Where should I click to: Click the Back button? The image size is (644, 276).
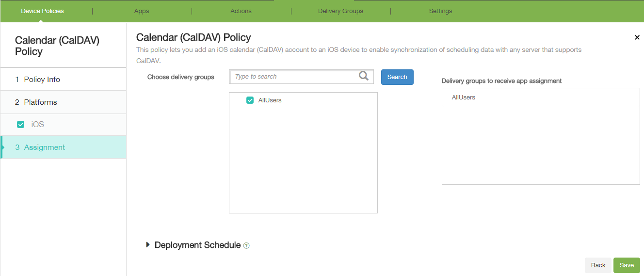click(x=598, y=265)
